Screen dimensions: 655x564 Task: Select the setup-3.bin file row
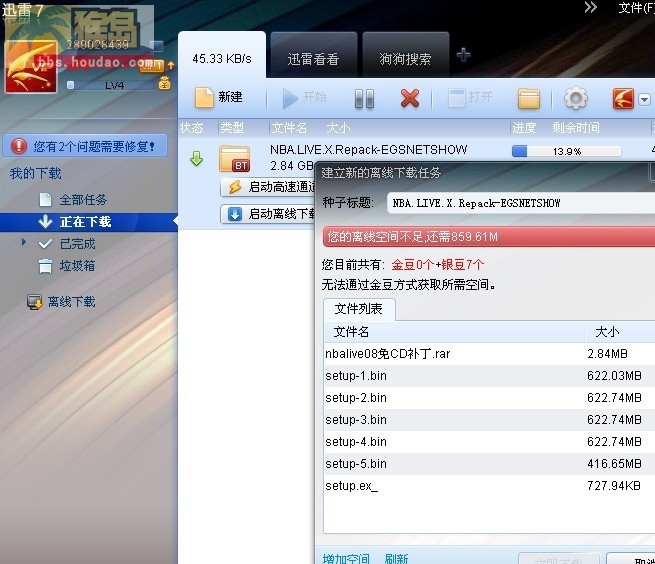[x=489, y=420]
